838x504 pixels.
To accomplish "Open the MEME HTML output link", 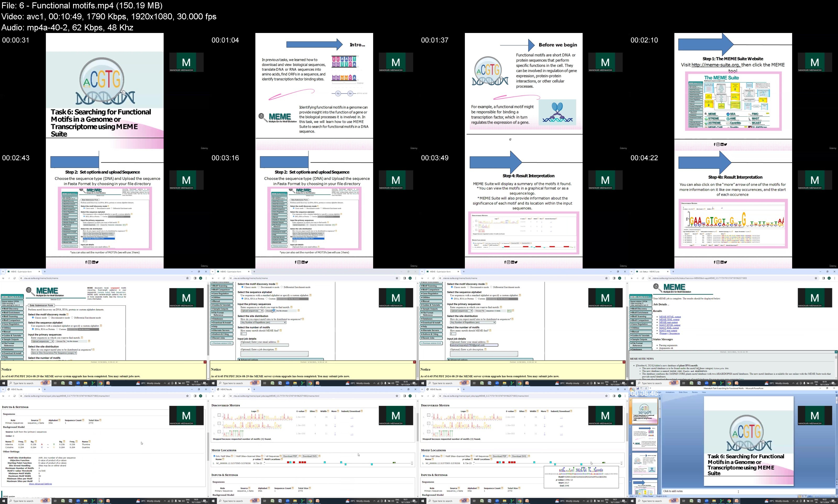I will (670, 317).
